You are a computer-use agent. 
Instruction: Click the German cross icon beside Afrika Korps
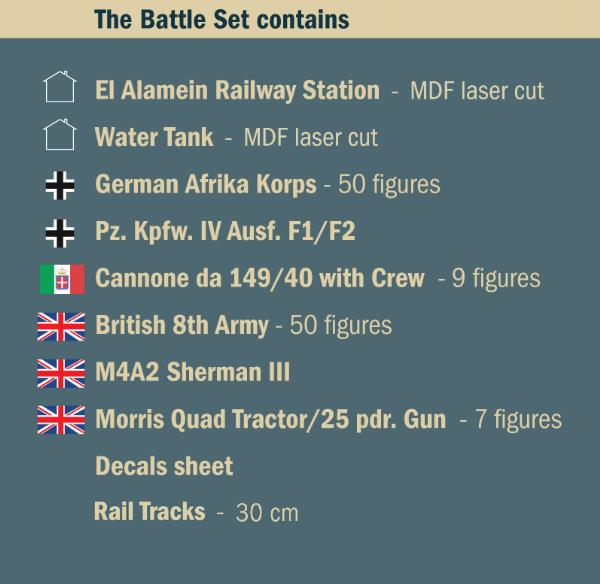(x=61, y=184)
